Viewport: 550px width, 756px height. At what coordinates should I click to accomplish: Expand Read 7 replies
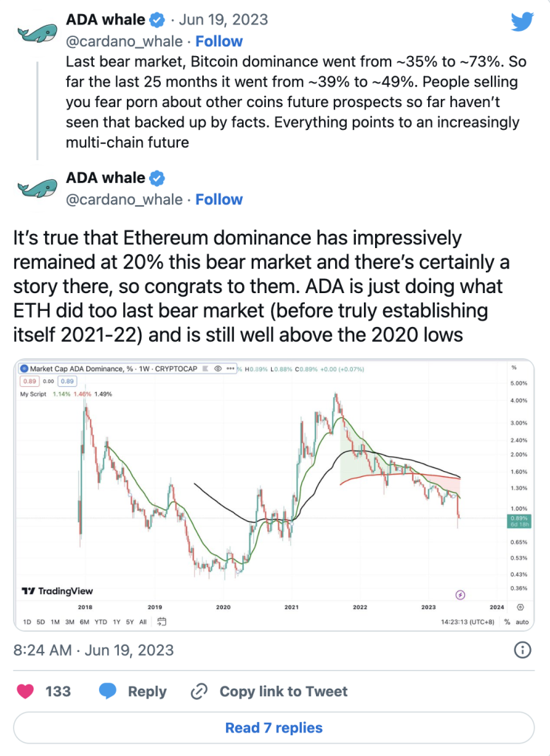point(274,728)
